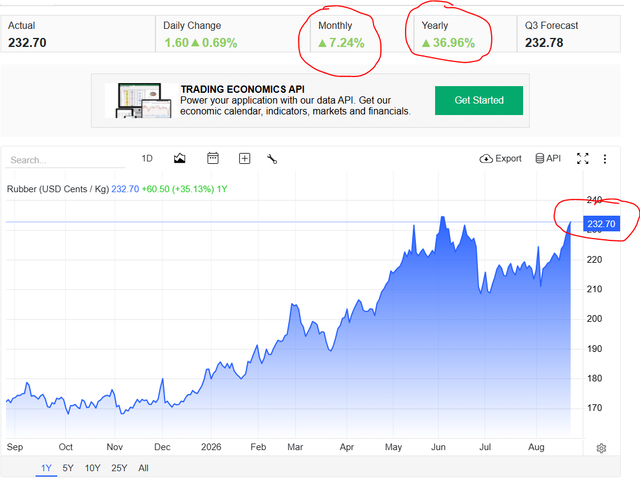Click the plus compare indicator icon
This screenshot has width=640, height=482.
244,159
